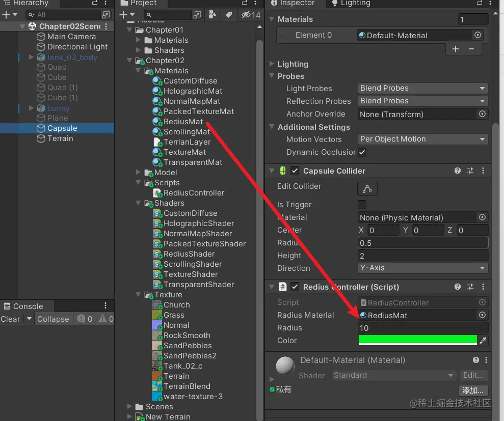504x421 pixels.
Task: Open Motion Vectors dropdown
Action: click(x=423, y=139)
